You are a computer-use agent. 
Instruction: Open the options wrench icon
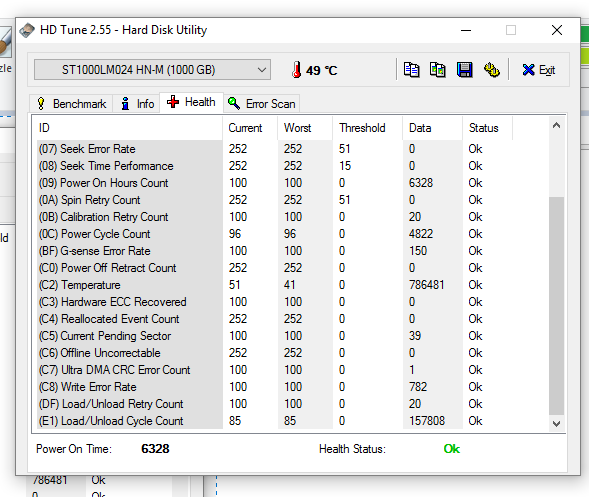491,70
